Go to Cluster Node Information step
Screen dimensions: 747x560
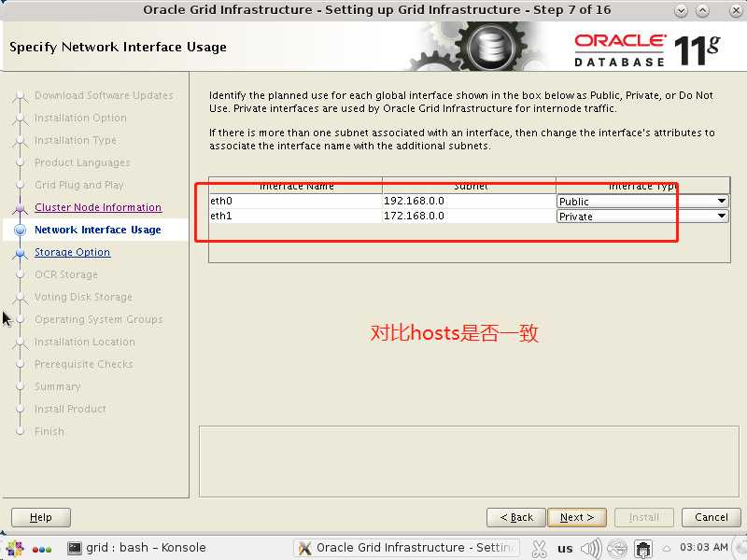[98, 207]
